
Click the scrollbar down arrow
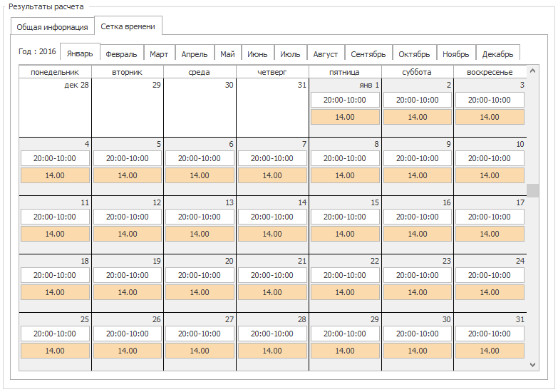click(533, 365)
